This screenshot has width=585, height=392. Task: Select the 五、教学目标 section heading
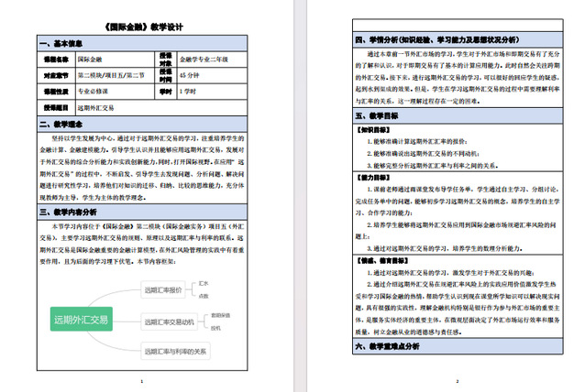[x=381, y=116]
